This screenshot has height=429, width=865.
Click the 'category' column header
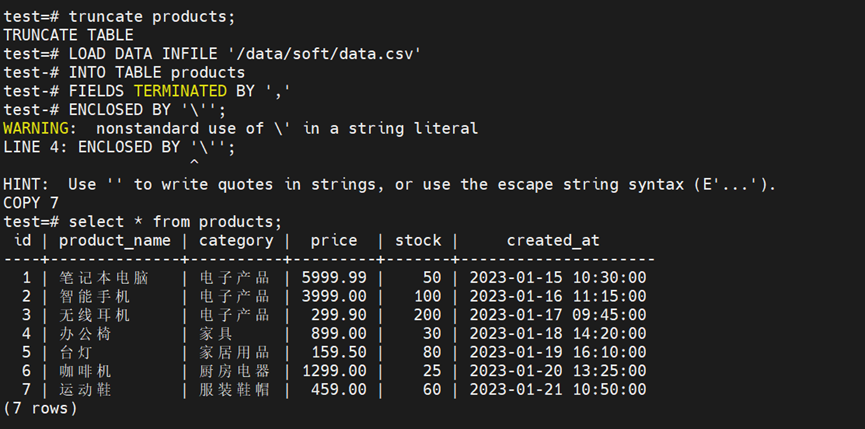pos(236,240)
